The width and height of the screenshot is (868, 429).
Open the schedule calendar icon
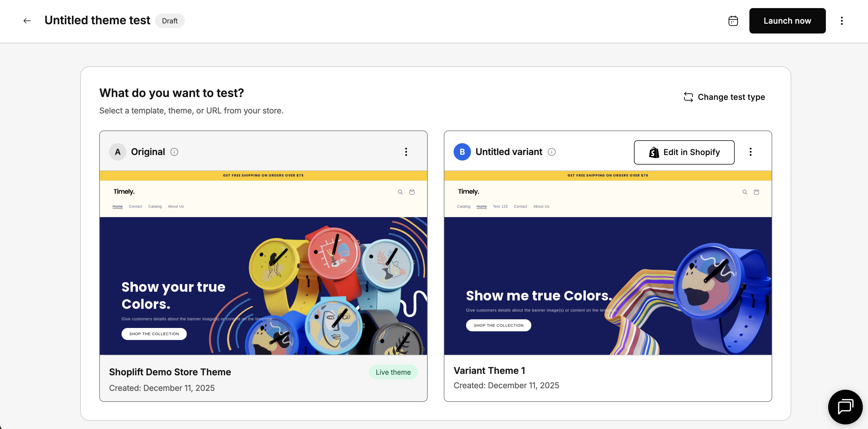(733, 21)
